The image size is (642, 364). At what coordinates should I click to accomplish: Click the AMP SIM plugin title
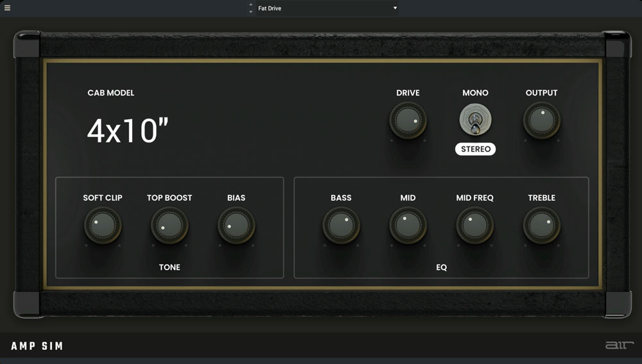[x=37, y=346]
